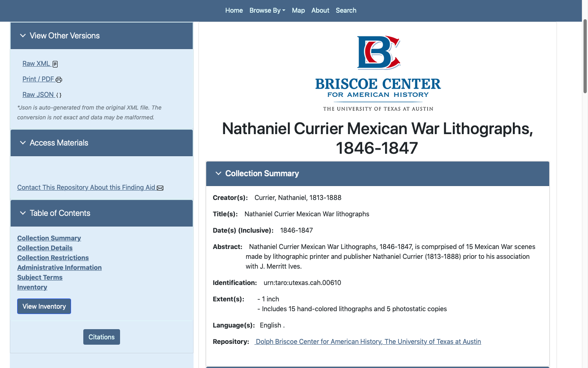This screenshot has height=368, width=588.
Task: Open the Dolph Briscoe Center repository link
Action: (368, 342)
